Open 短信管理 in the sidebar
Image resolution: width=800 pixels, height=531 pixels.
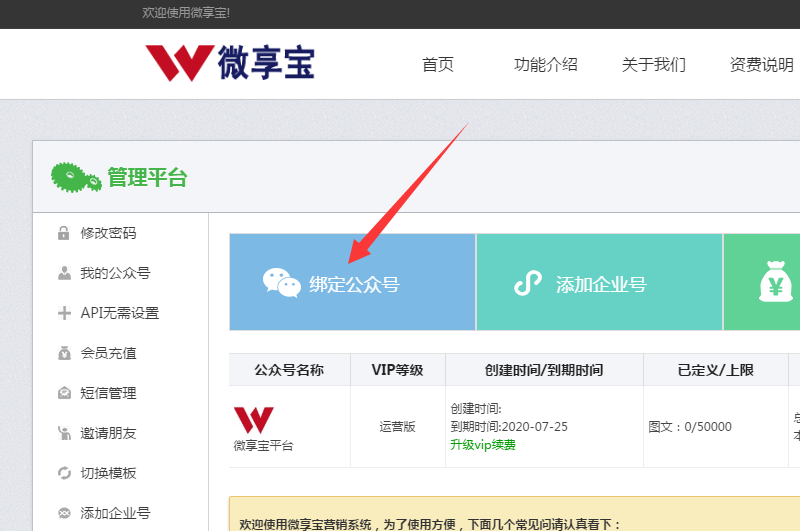click(108, 393)
